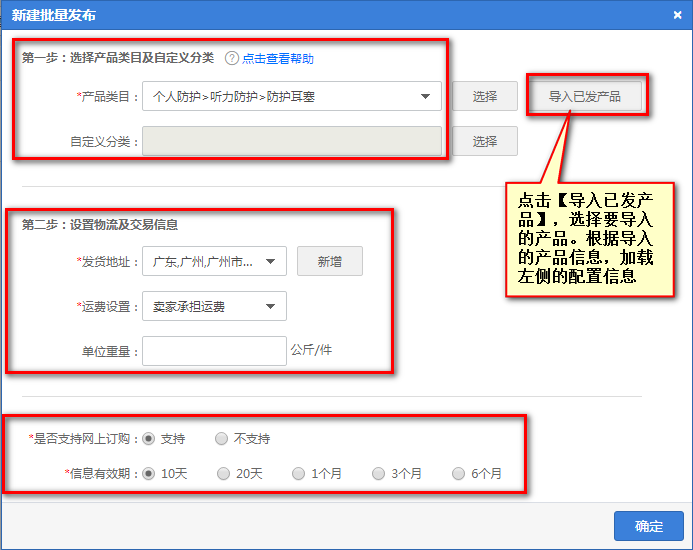Click the 自定义分类 field

[292, 141]
